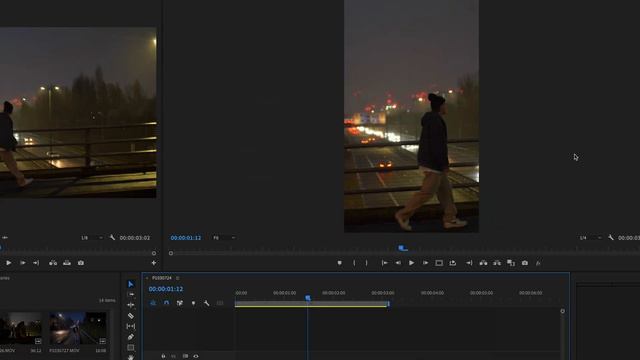Viewport: 640px width, 360px height.
Task: Go to Out point in Program monitor
Action: (469, 263)
